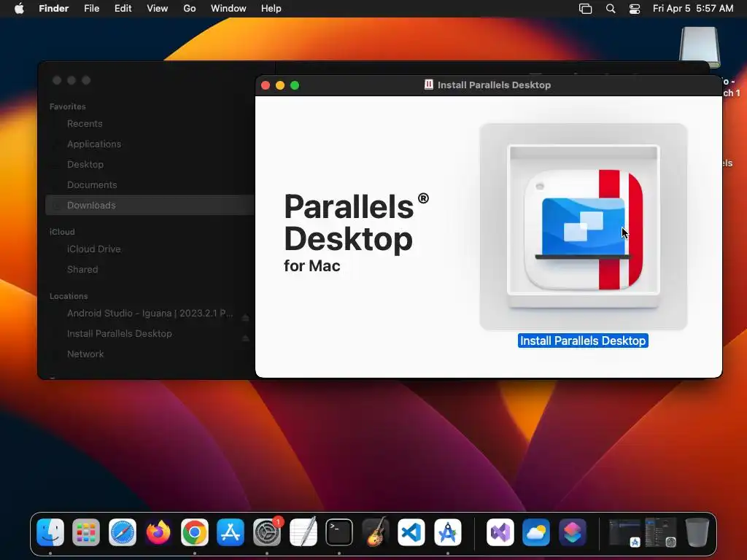The image size is (747, 560).
Task: Select iCloud Drive in Finder sidebar
Action: click(94, 249)
